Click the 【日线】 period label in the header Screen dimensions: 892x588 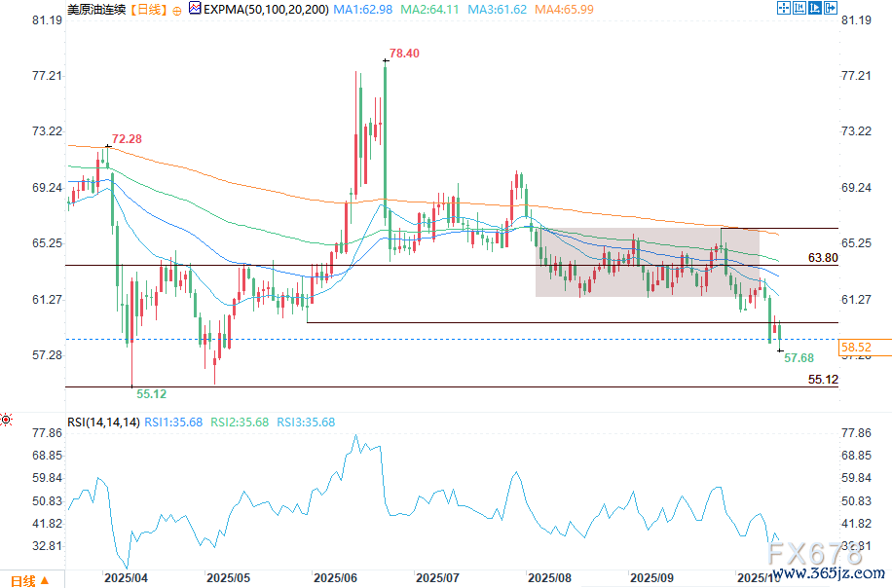146,10
